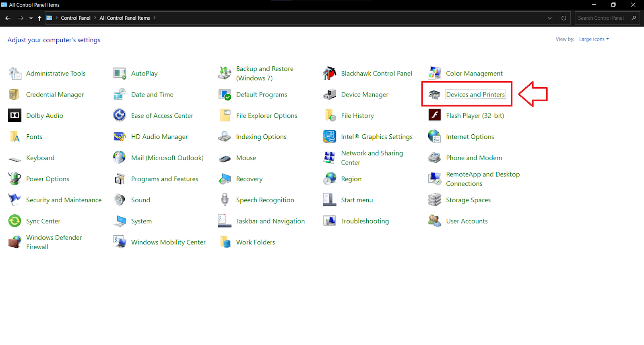Open the Work Folders link

[x=256, y=242]
